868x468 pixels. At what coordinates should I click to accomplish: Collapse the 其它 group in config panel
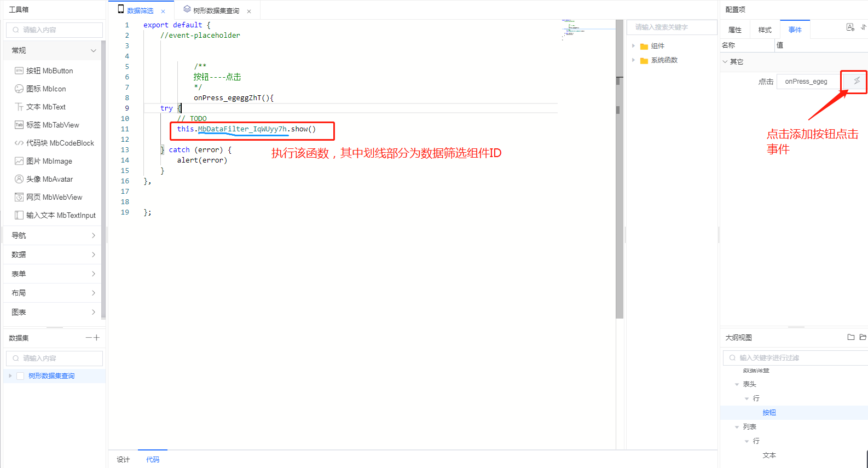tap(725, 62)
